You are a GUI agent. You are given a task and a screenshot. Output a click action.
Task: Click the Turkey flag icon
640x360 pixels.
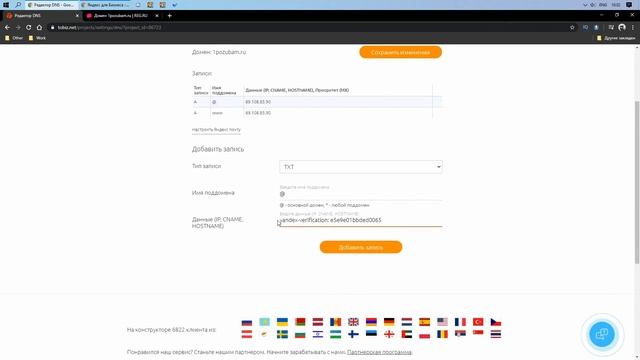[x=478, y=322]
